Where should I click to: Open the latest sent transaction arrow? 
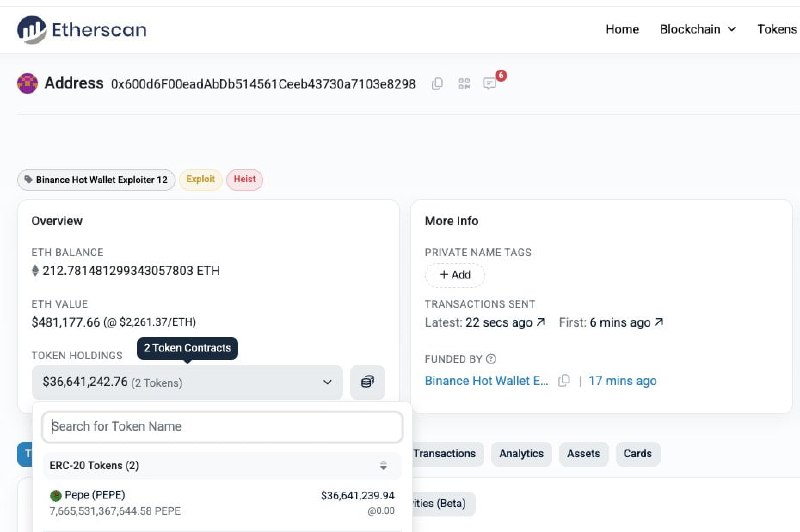pos(541,322)
